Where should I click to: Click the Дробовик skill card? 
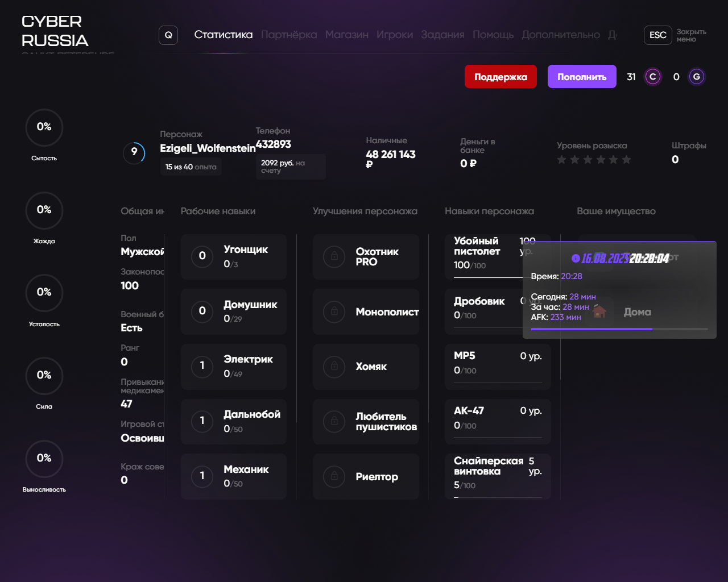click(x=483, y=311)
